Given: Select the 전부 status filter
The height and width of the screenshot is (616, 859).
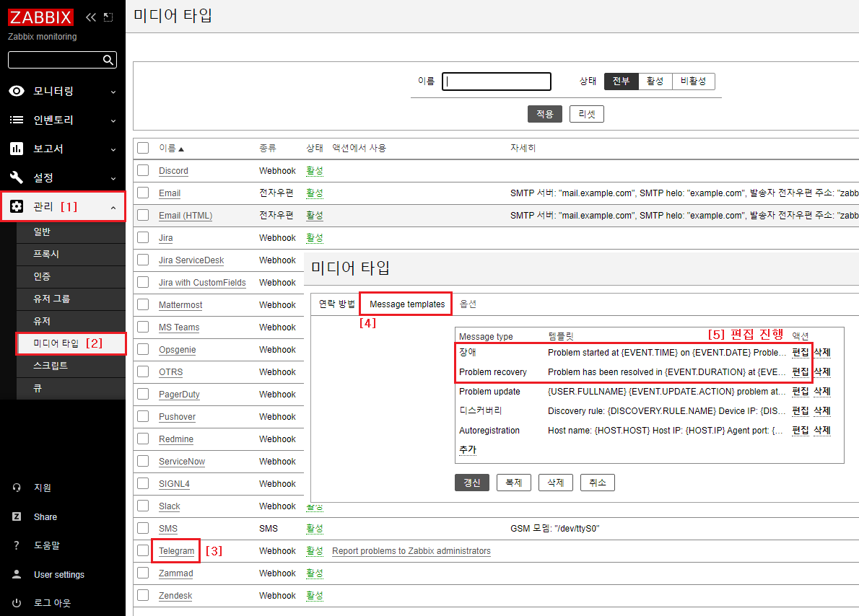Looking at the screenshot, I should coord(622,81).
